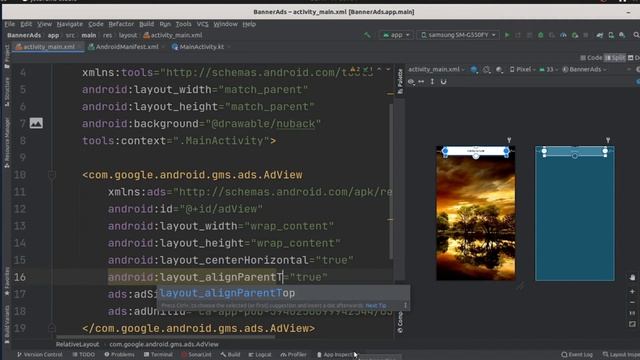Click the app breadcrumb in navigation bar
Image resolution: width=640 pixels, height=360 pixels.
pyautogui.click(x=53, y=36)
